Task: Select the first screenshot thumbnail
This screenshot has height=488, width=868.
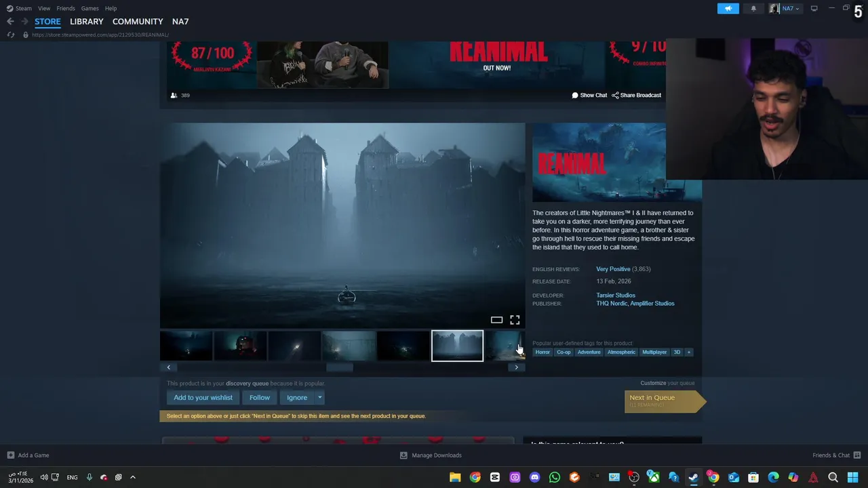Action: coord(186,346)
